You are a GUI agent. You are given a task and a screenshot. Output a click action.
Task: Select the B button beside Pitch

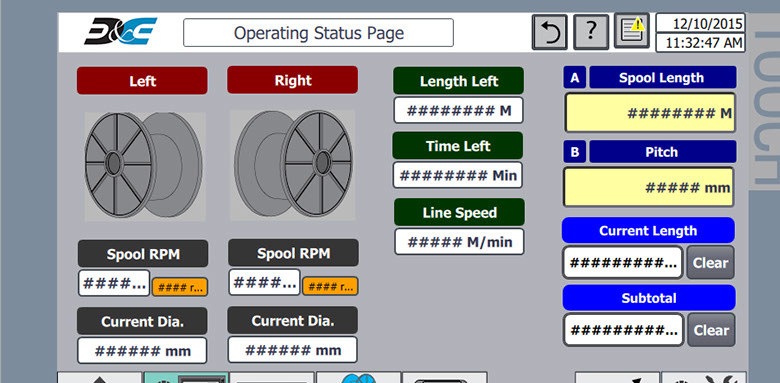[x=575, y=152]
